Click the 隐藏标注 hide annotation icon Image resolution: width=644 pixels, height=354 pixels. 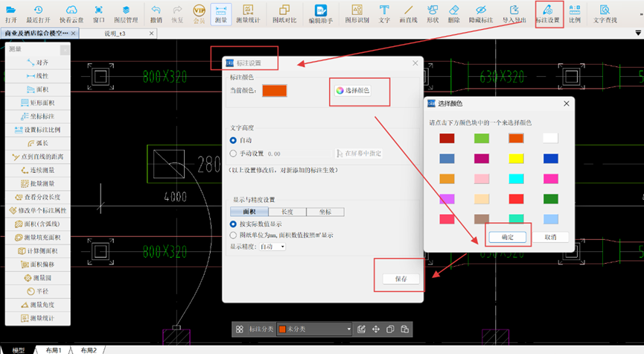480,13
